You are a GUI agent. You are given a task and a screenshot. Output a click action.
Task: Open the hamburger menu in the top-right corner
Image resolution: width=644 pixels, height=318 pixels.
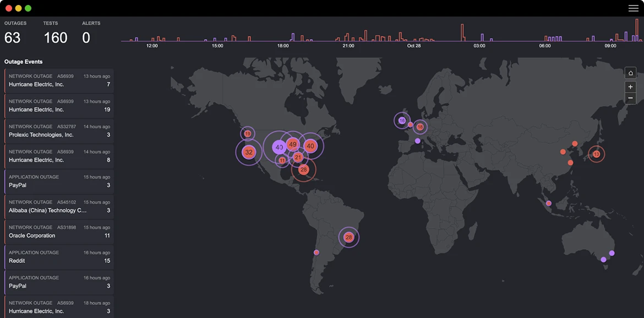(632, 8)
